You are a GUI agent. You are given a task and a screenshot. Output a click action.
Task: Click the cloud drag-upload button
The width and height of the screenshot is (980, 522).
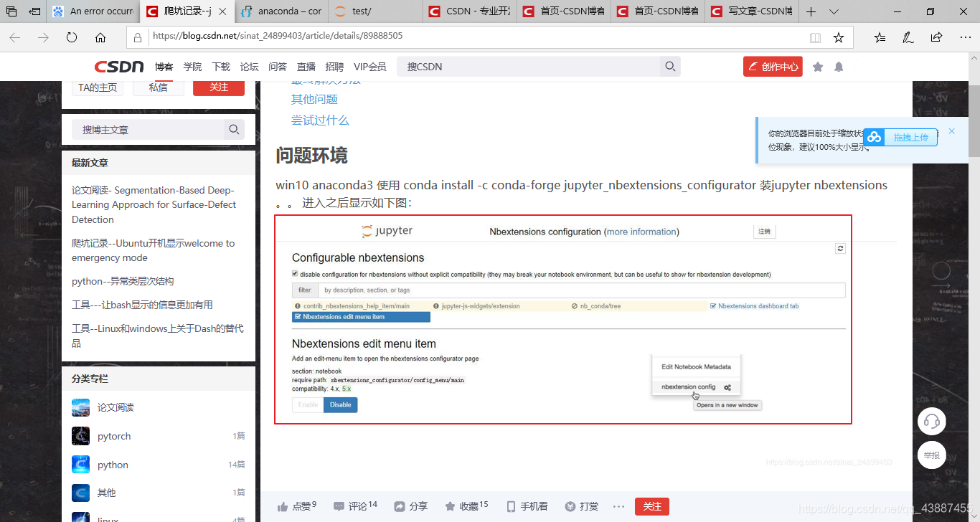point(900,137)
